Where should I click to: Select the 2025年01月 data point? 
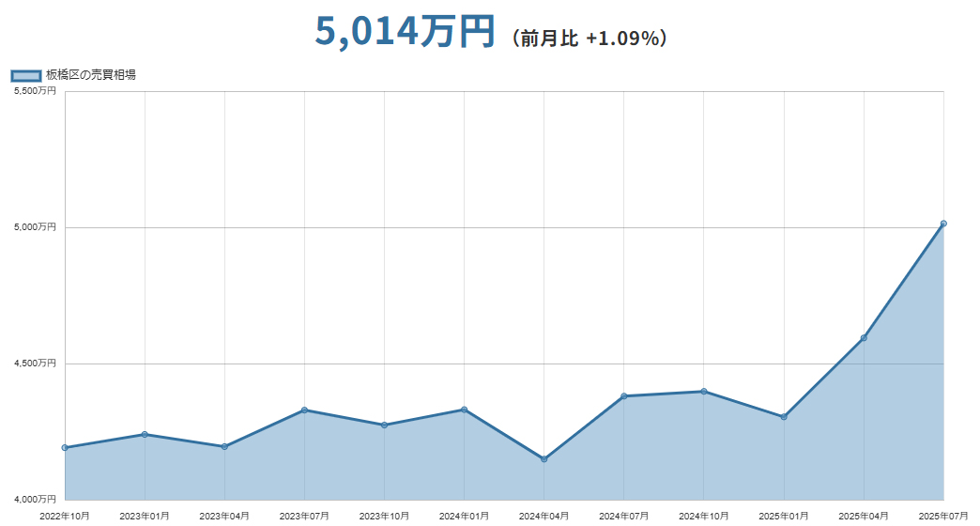pos(784,416)
